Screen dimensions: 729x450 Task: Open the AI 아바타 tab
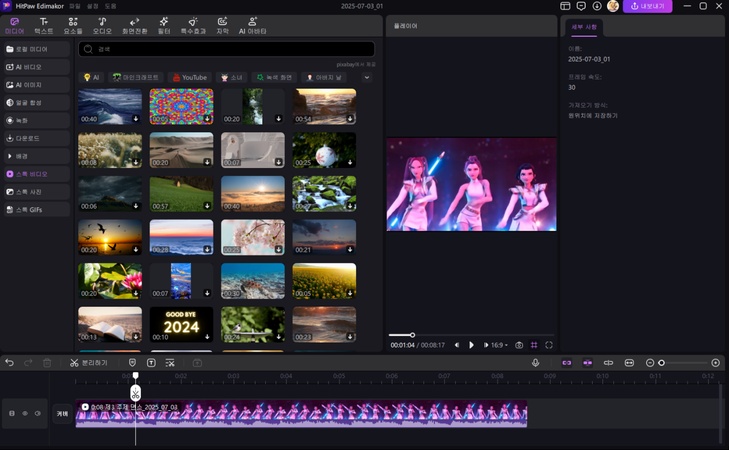pyautogui.click(x=252, y=26)
